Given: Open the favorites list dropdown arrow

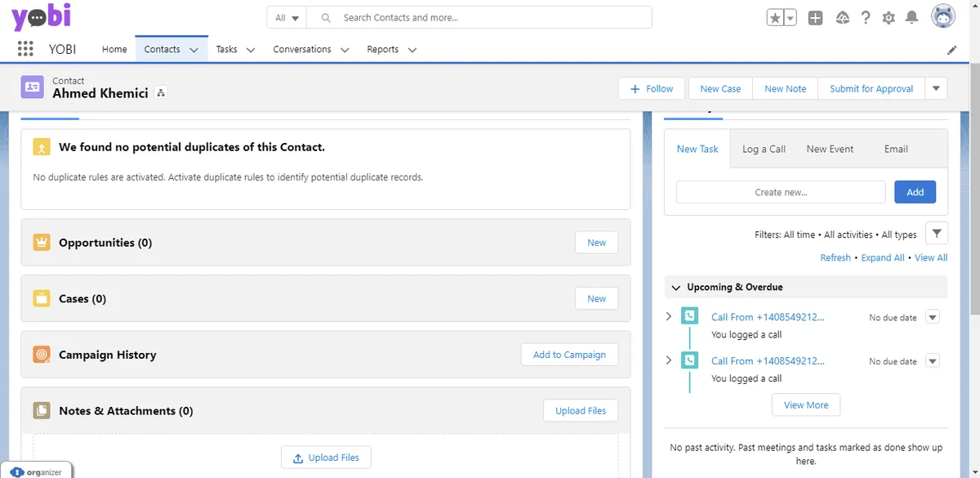Looking at the screenshot, I should (x=791, y=17).
